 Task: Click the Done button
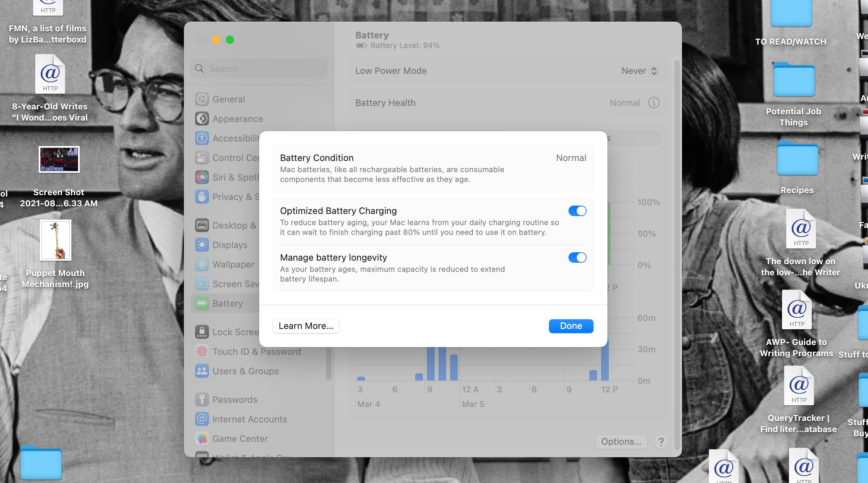click(571, 326)
